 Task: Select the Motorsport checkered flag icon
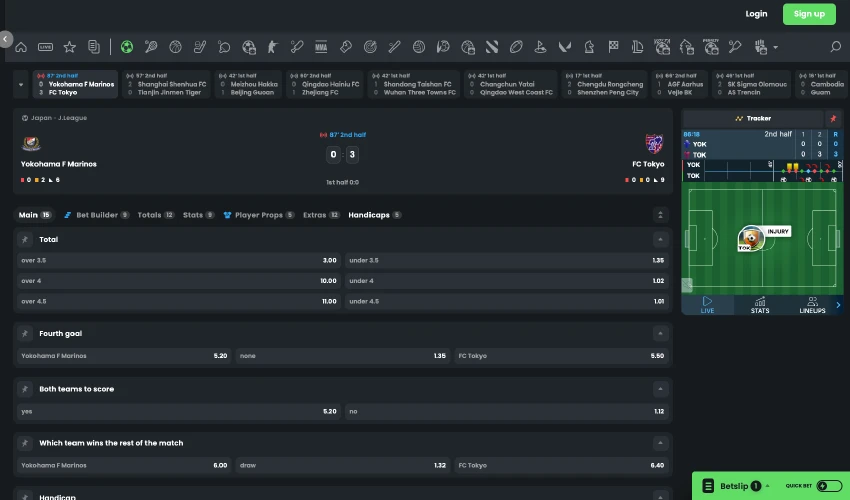pos(613,47)
